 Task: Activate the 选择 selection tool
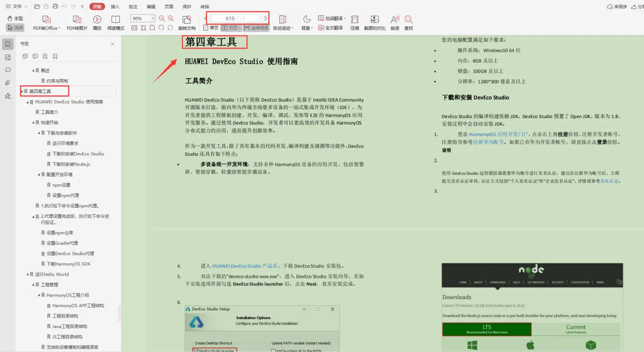pyautogui.click(x=15, y=27)
